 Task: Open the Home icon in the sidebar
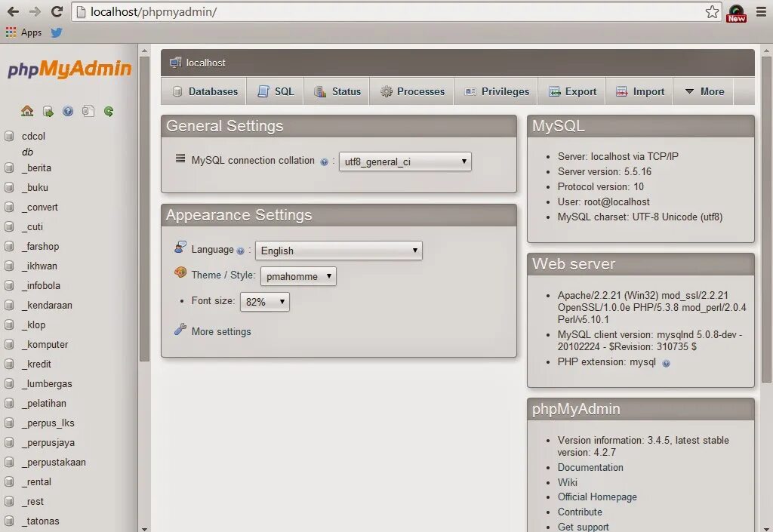click(27, 112)
